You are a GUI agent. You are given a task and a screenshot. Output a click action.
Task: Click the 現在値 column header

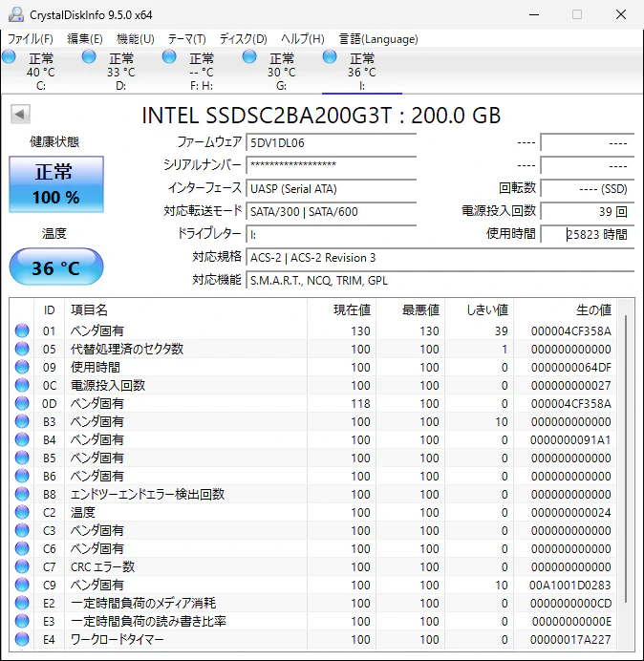pyautogui.click(x=341, y=309)
